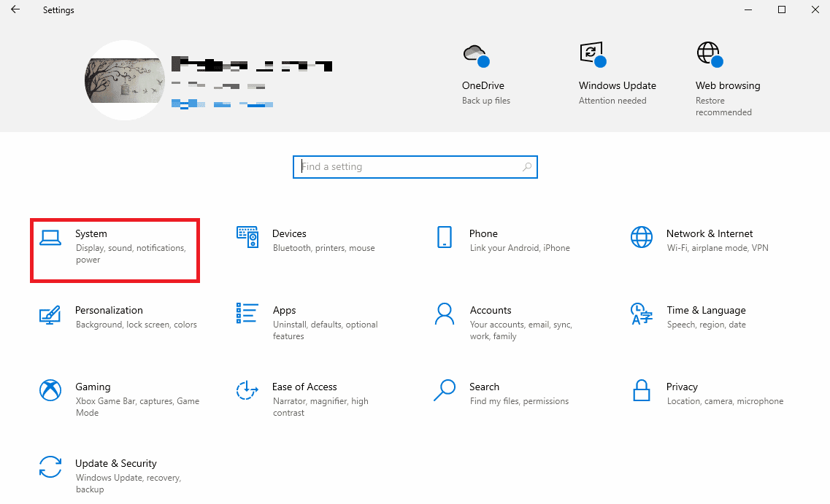
Task: Click the Web browsing header label
Action: (x=728, y=85)
